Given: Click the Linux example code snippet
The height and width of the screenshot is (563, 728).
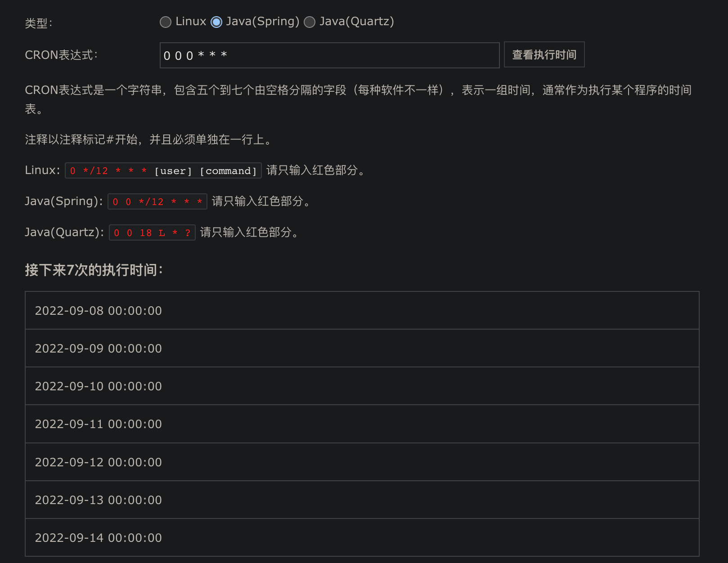Looking at the screenshot, I should pyautogui.click(x=163, y=171).
